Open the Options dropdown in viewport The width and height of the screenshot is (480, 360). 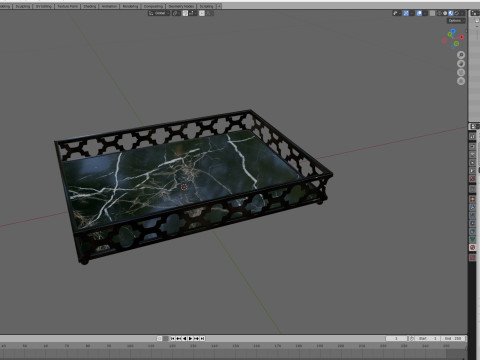(456, 21)
